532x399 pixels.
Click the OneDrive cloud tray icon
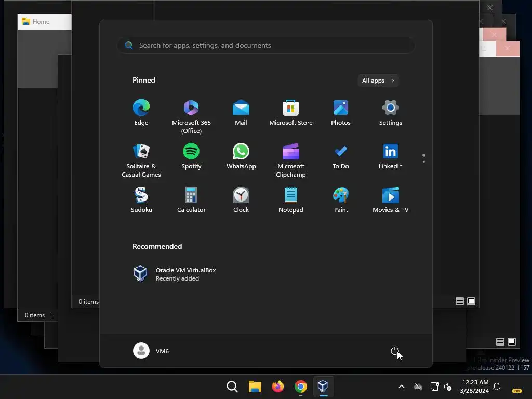coord(418,387)
